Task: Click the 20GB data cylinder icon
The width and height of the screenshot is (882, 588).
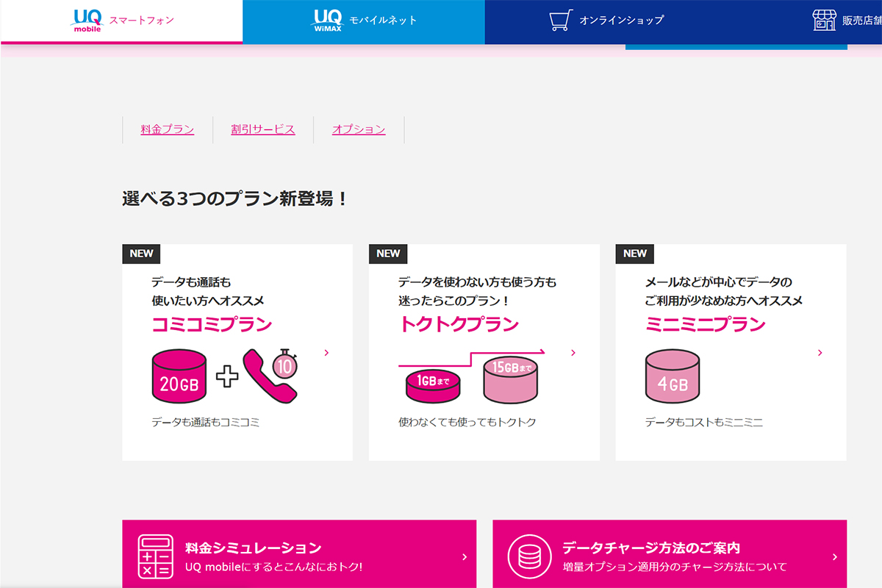Action: click(x=180, y=376)
